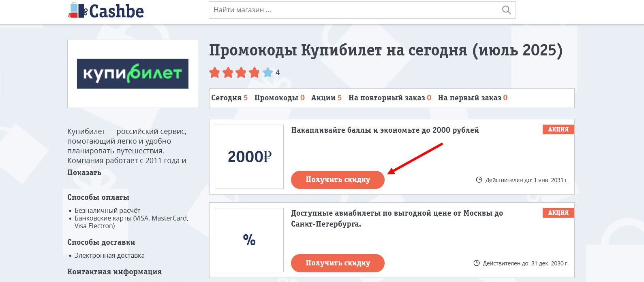
Task: Switch to the Сегодня tab
Action: tap(229, 98)
